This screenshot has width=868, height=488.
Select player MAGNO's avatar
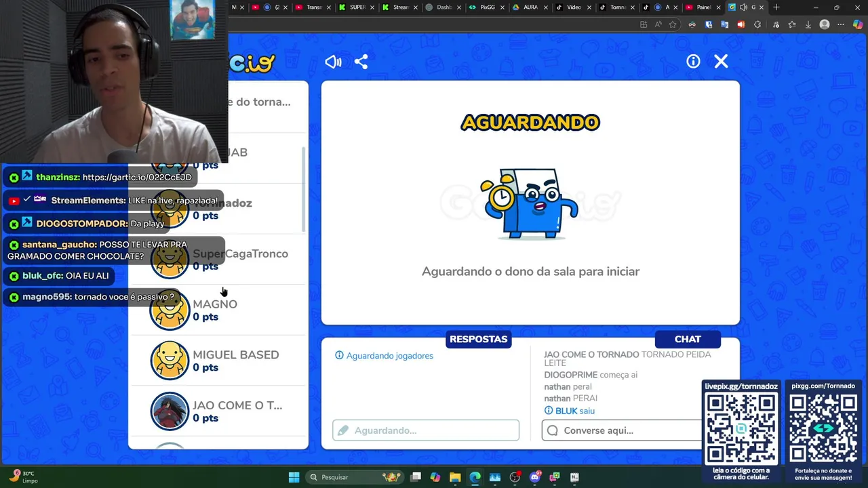pyautogui.click(x=170, y=310)
